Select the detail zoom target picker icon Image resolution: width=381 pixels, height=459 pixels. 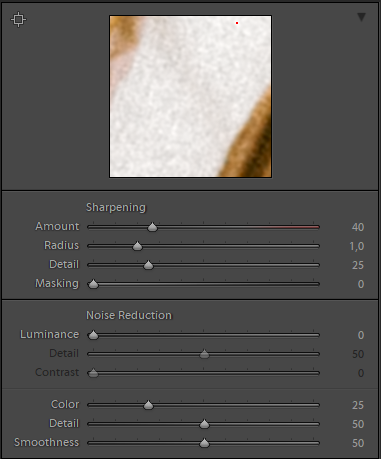click(x=18, y=19)
